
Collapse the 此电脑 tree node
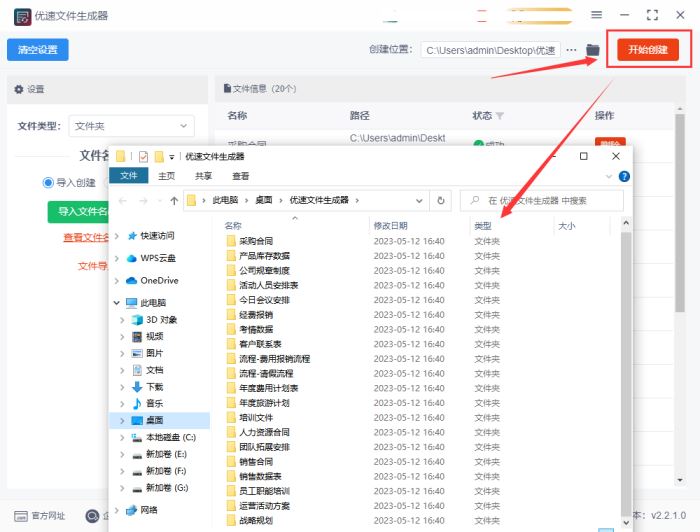117,303
